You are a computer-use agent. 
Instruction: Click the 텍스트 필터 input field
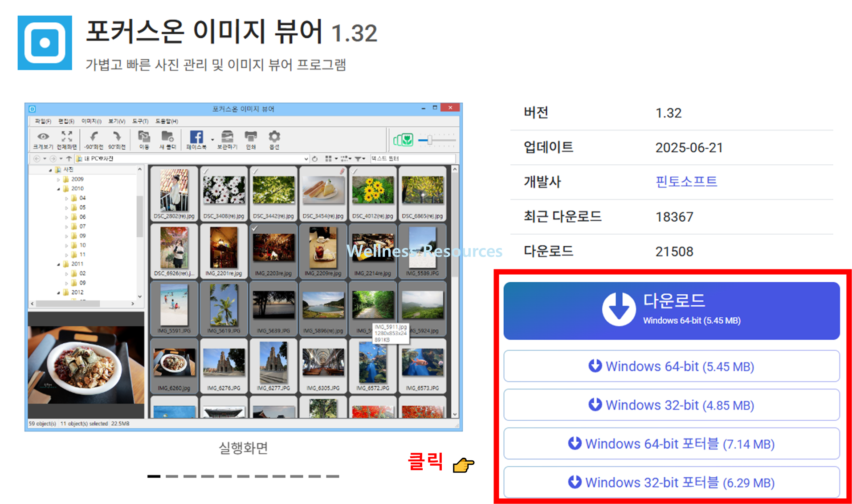tap(412, 159)
